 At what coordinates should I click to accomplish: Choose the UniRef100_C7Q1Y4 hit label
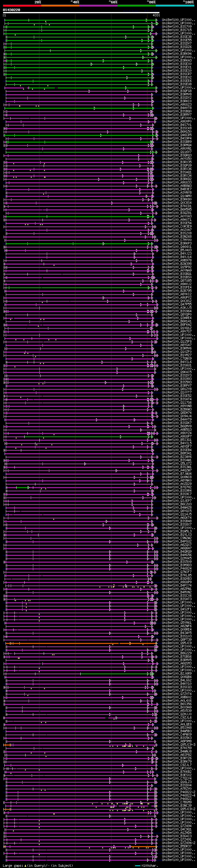tap(177, 778)
